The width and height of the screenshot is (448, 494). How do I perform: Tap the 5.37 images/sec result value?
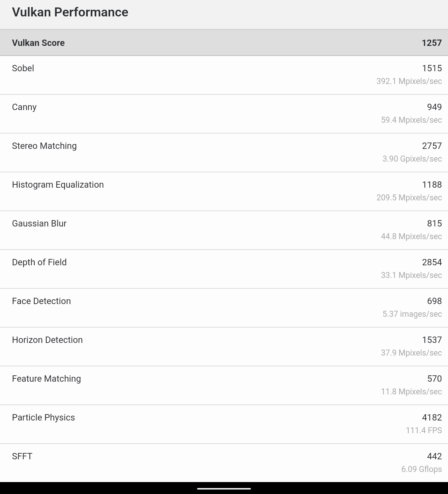tap(412, 314)
